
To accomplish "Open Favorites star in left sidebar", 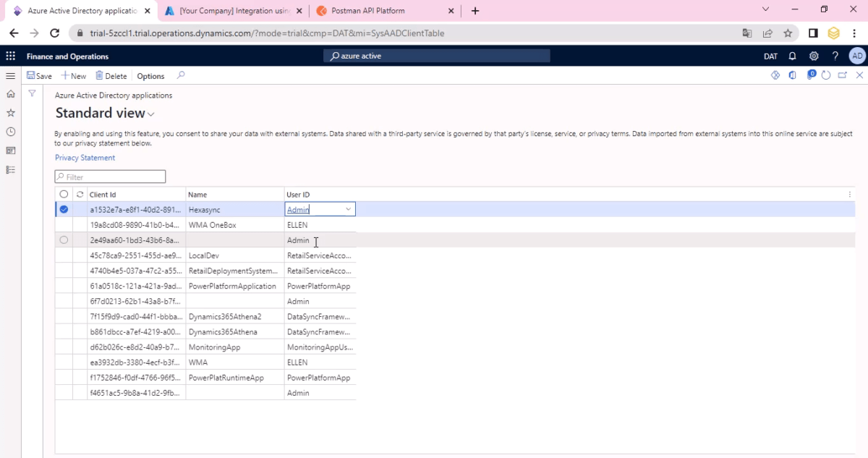I will [10, 113].
